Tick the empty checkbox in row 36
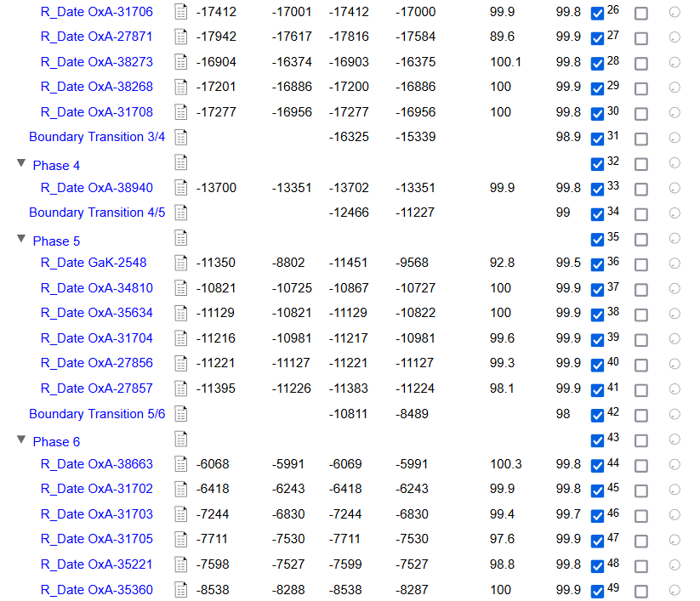Image resolution: width=700 pixels, height=601 pixels. click(x=641, y=264)
